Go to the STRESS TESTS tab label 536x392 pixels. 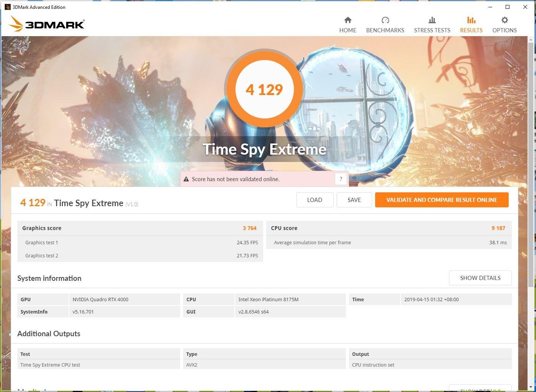pyautogui.click(x=432, y=30)
